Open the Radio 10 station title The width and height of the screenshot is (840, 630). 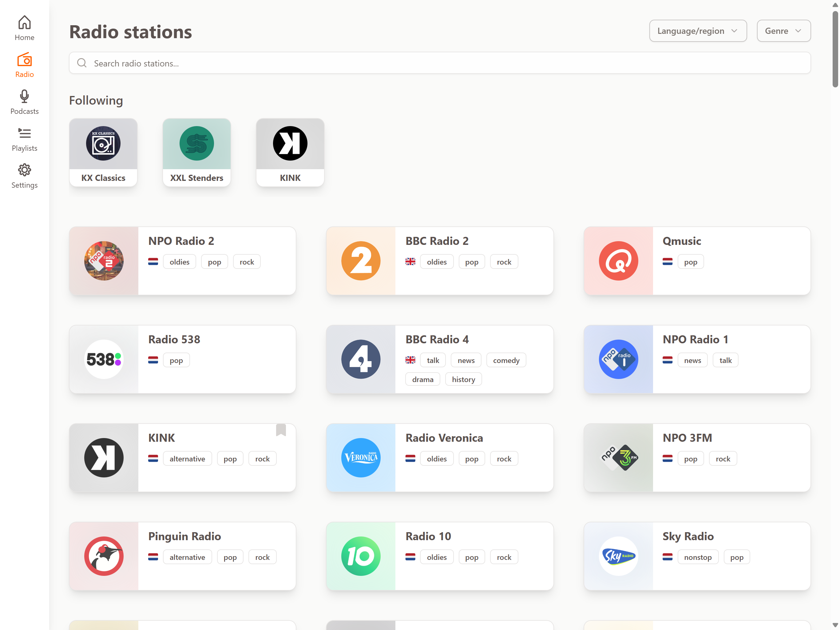pyautogui.click(x=428, y=536)
